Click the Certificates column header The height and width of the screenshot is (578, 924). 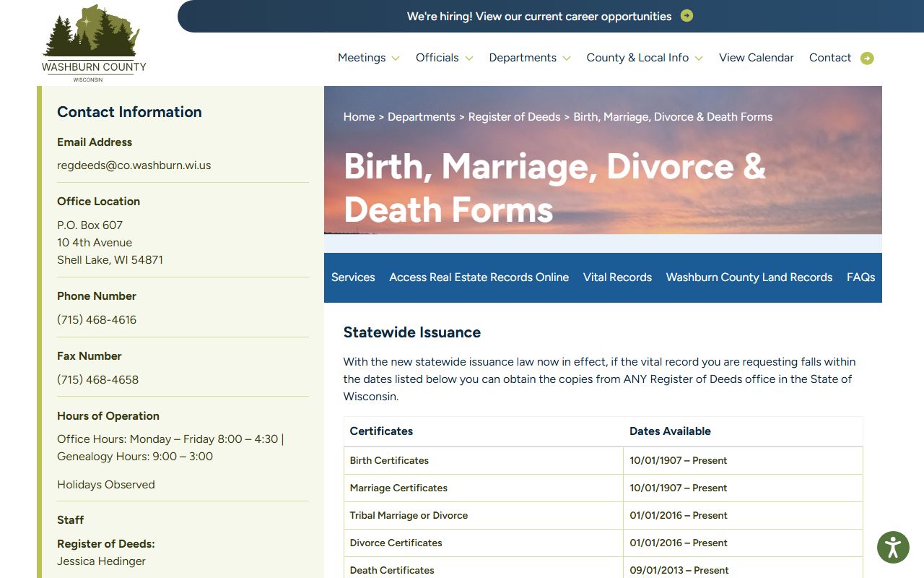(484, 431)
